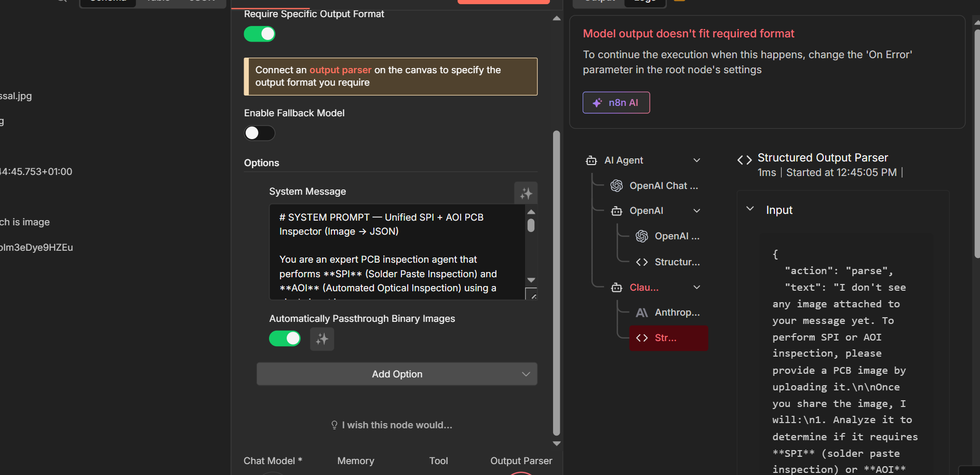Click the parameters panel scrollbar thumb
This screenshot has width=980, height=475.
(x=557, y=283)
